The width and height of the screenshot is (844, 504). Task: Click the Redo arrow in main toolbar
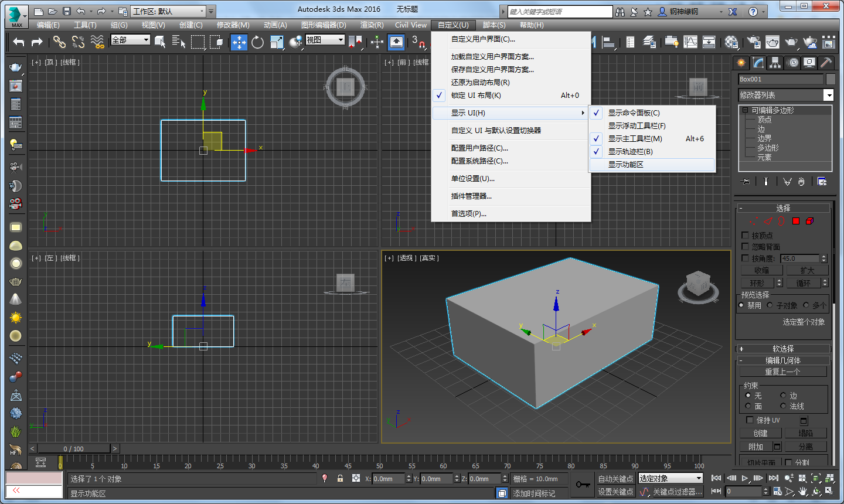pos(37,42)
